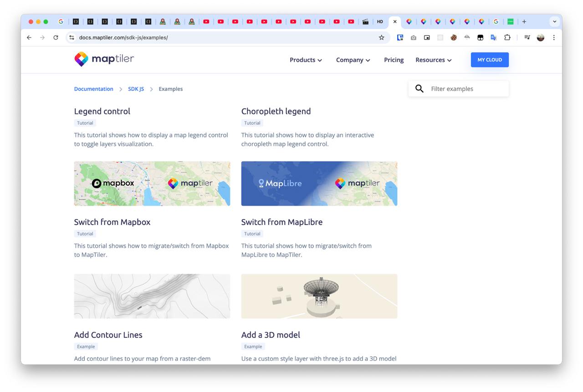
Task: Open the Choropleth legend tutorial
Action: coord(276,111)
